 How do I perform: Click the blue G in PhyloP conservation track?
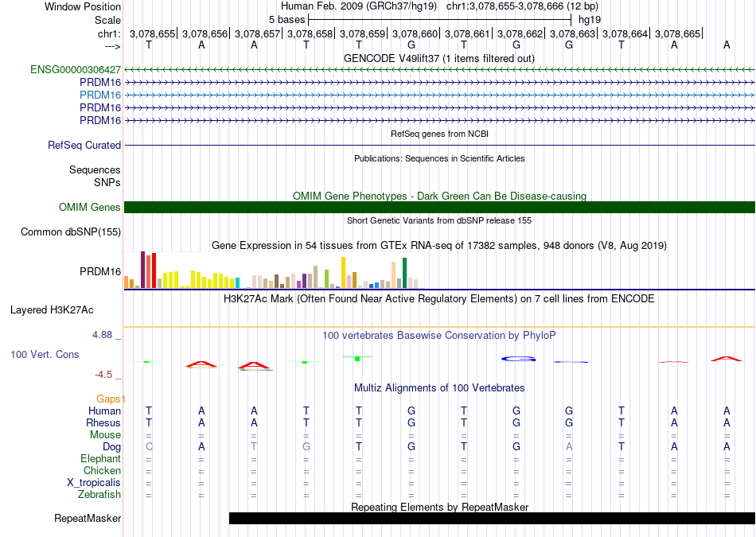coord(518,359)
